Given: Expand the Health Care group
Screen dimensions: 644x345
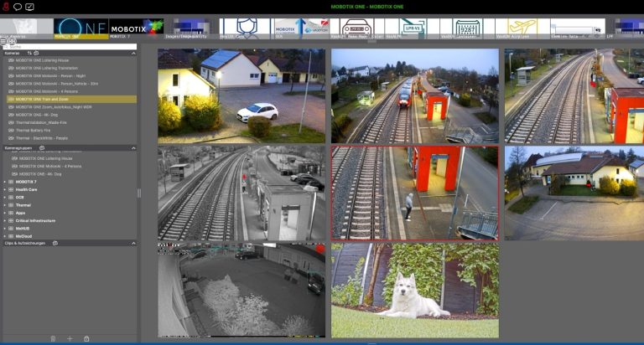Looking at the screenshot, I should click(x=5, y=189).
